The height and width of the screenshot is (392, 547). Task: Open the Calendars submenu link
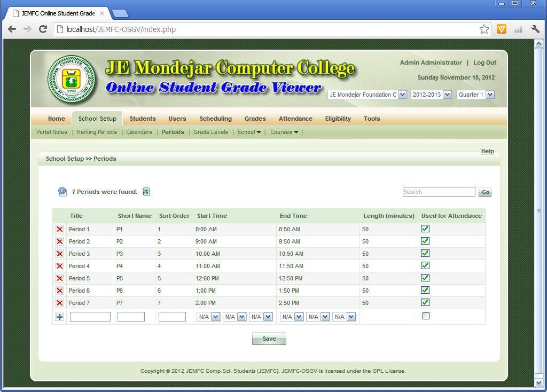tap(139, 132)
